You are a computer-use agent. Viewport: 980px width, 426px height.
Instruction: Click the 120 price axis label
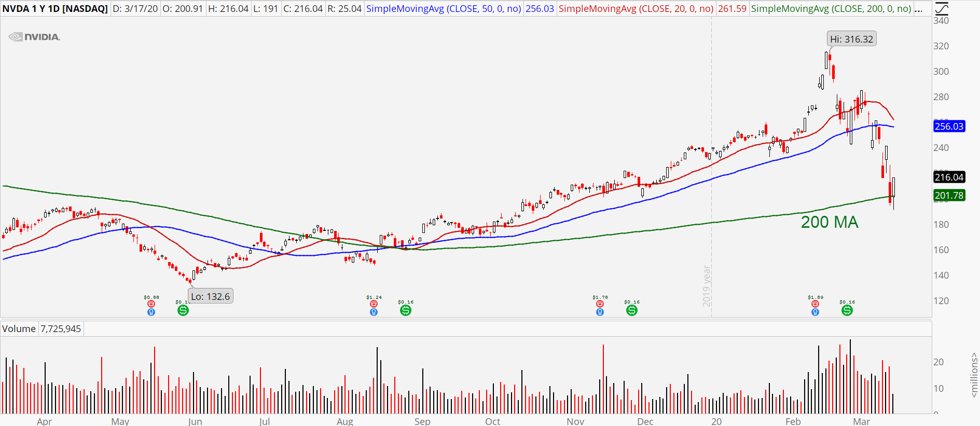pos(941,301)
